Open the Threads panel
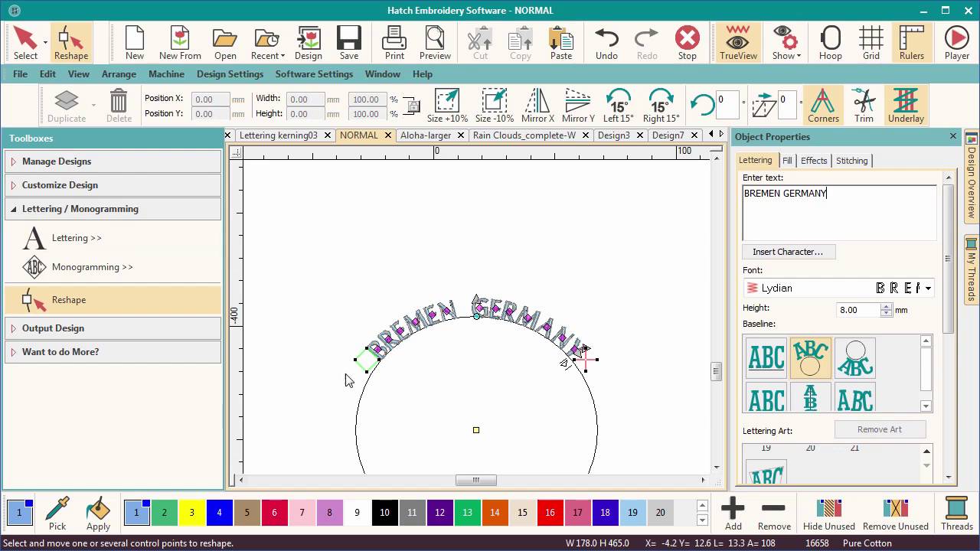The image size is (980, 551). (x=956, y=513)
